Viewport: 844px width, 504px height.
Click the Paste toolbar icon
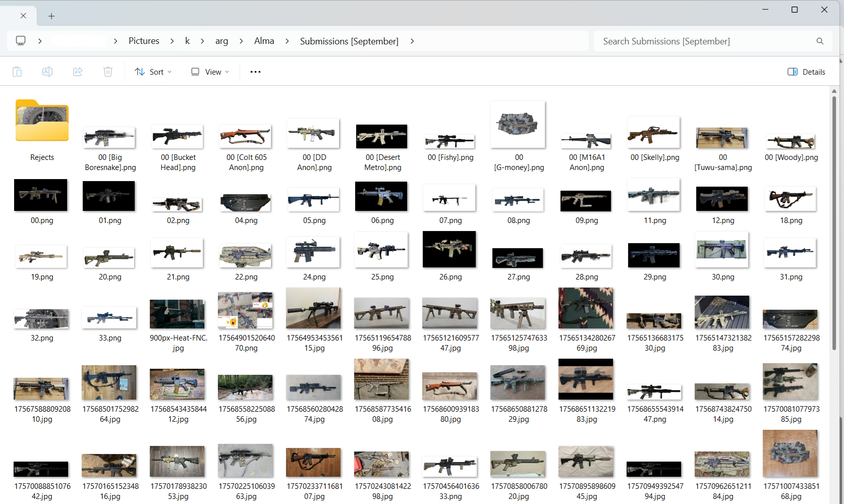point(17,72)
